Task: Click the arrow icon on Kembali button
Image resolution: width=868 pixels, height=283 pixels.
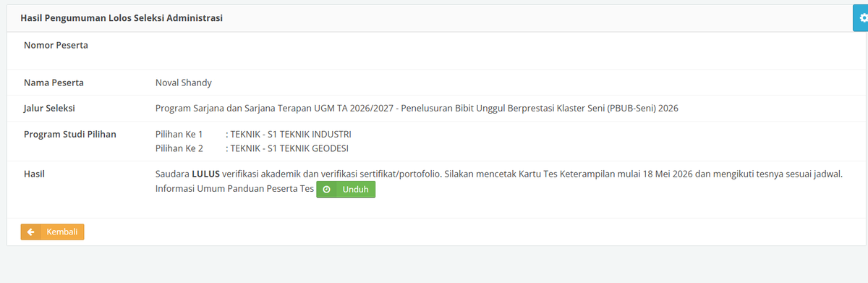Action: [x=30, y=232]
